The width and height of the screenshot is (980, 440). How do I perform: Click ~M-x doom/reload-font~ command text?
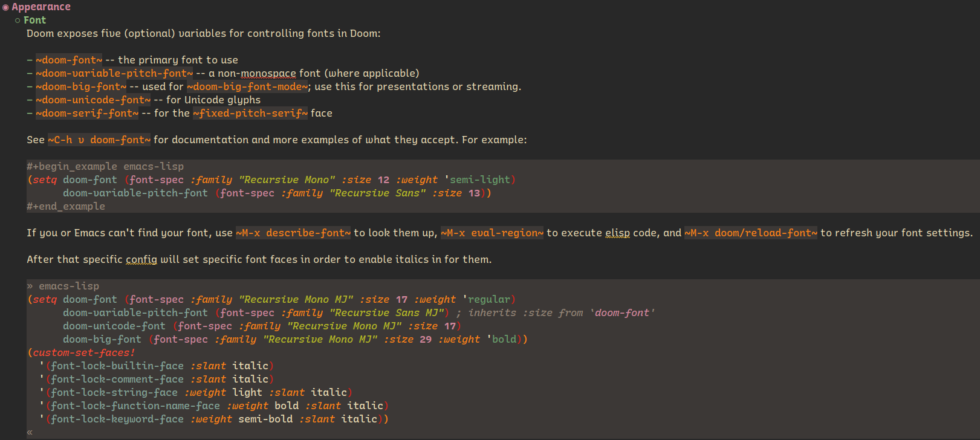(x=751, y=233)
